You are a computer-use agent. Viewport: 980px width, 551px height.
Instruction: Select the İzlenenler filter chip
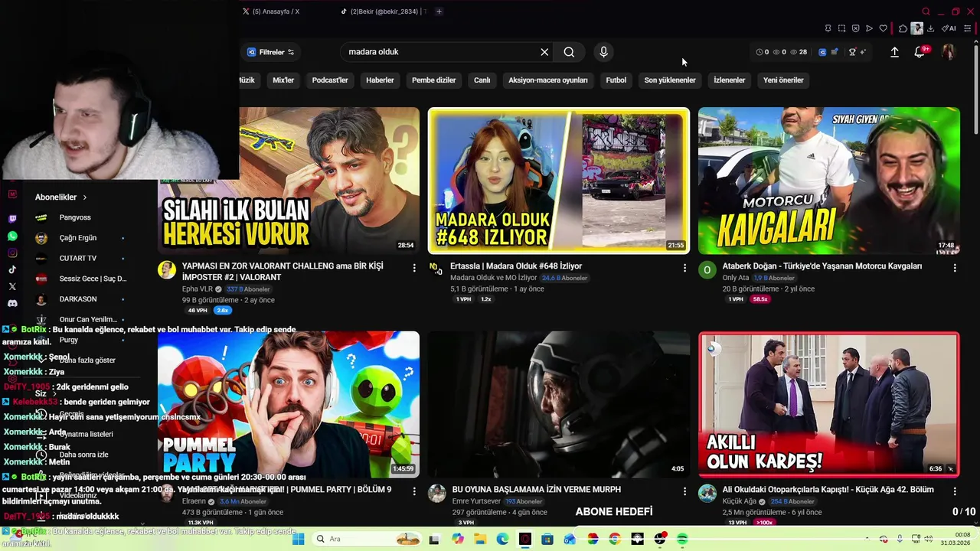[729, 80]
